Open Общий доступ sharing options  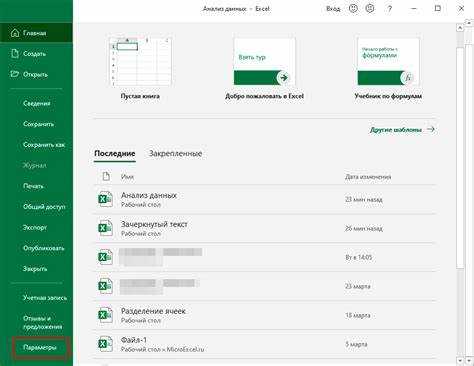pos(44,207)
